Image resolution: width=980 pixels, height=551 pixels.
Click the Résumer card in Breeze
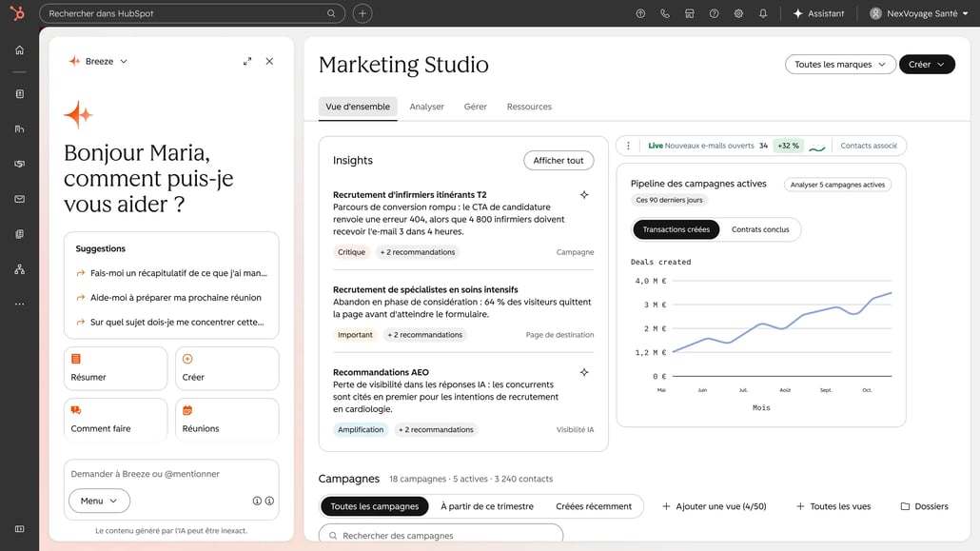[116, 368]
